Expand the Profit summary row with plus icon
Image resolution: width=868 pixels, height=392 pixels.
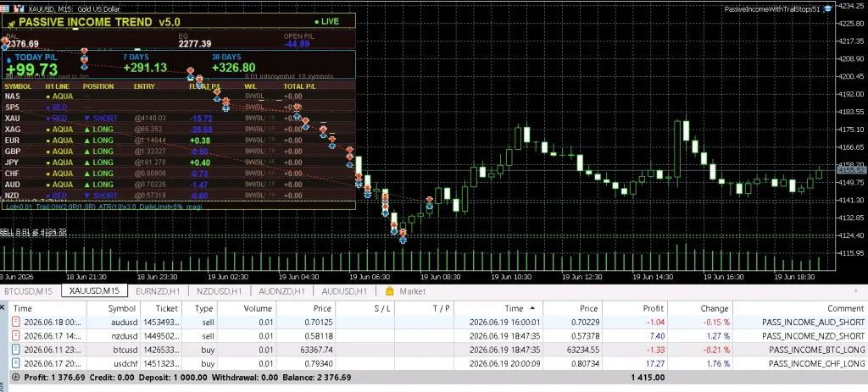point(15,377)
